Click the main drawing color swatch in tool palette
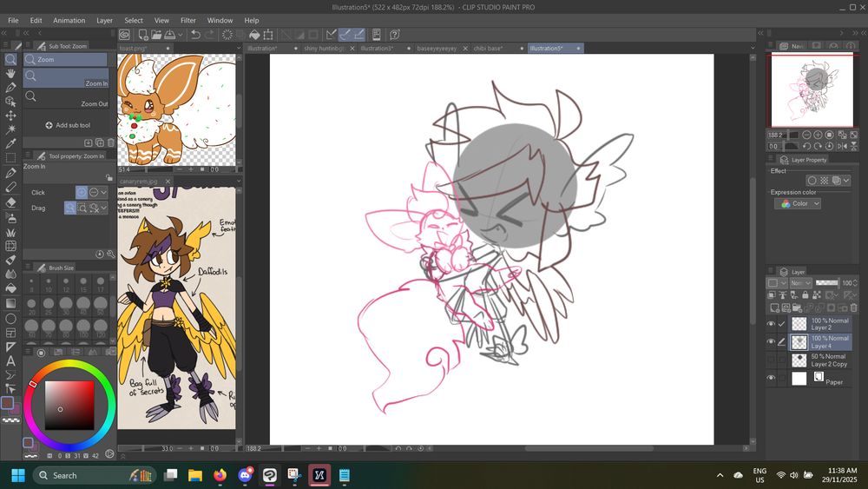The height and width of the screenshot is (489, 868). [7, 403]
